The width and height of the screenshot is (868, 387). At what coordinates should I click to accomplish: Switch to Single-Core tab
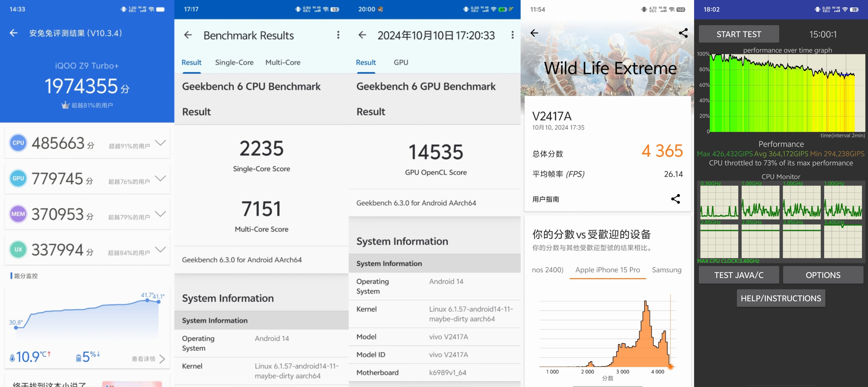pos(234,62)
